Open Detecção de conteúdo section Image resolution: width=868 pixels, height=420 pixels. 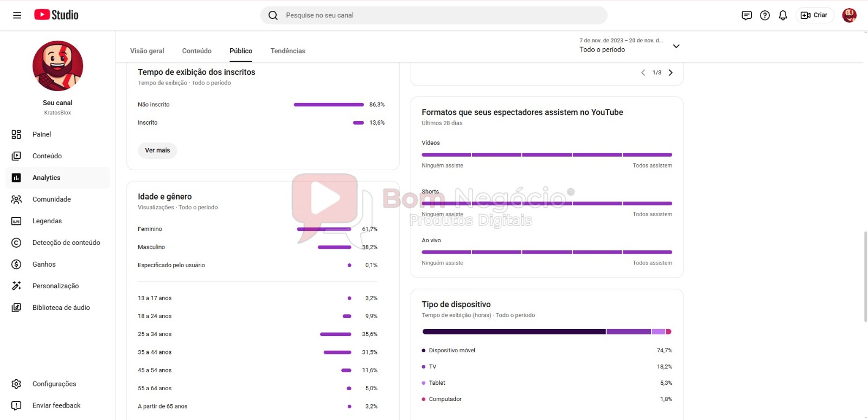point(66,243)
